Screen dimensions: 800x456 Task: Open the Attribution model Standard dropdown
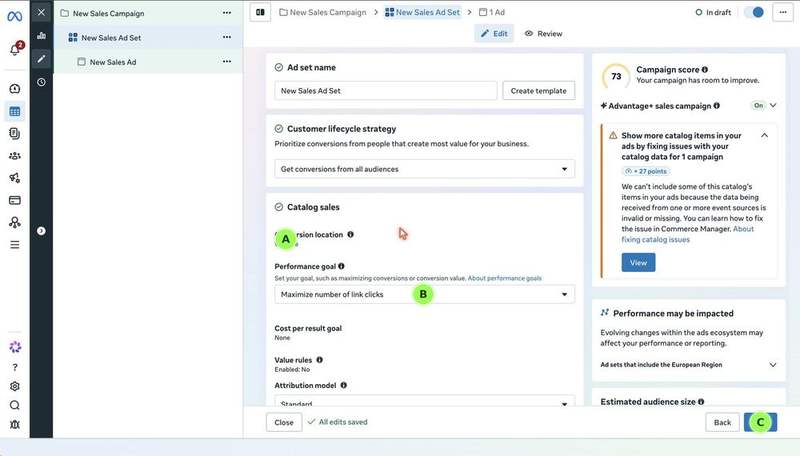click(x=424, y=401)
